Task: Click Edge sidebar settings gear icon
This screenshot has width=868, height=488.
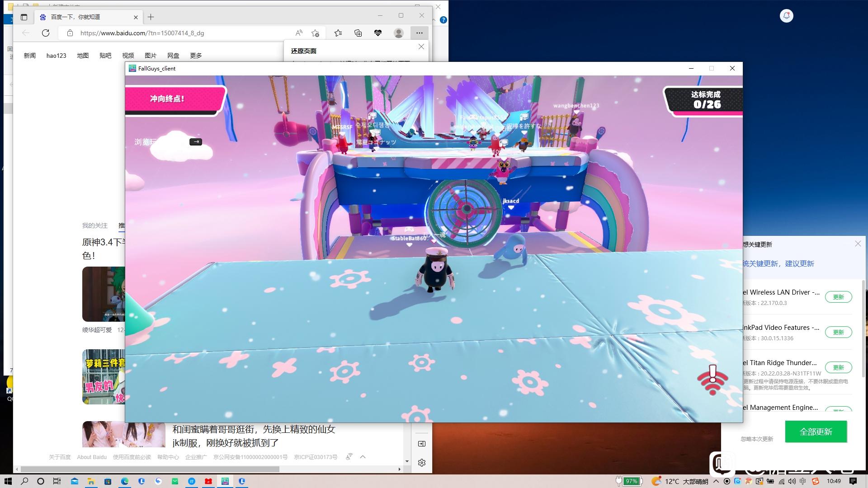Action: tap(422, 463)
